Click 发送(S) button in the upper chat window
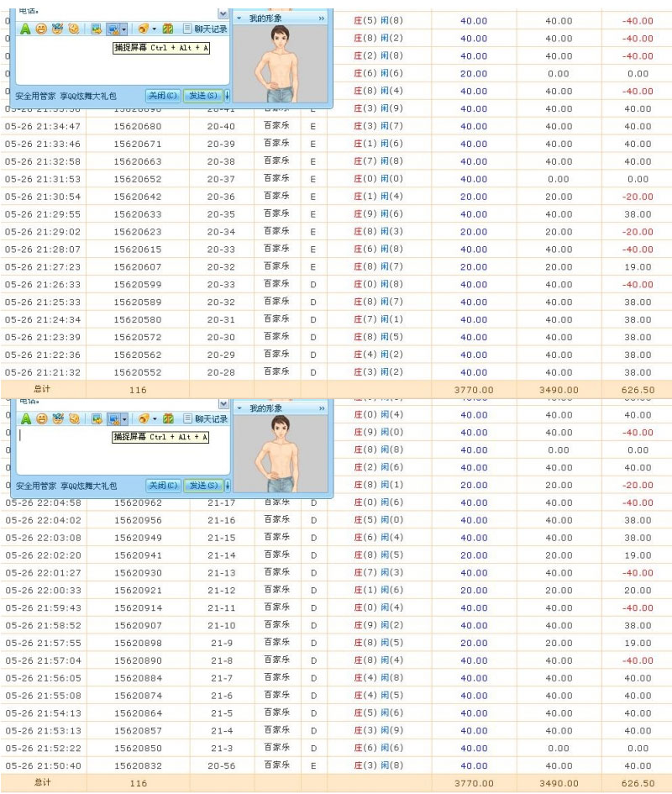 tap(202, 95)
